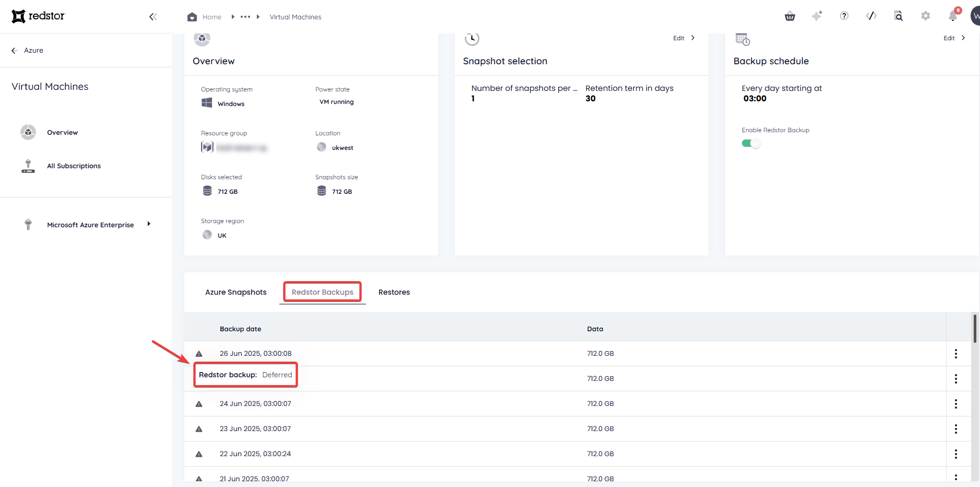Open Overview in the sidebar
The width and height of the screenshot is (980, 487).
(62, 133)
